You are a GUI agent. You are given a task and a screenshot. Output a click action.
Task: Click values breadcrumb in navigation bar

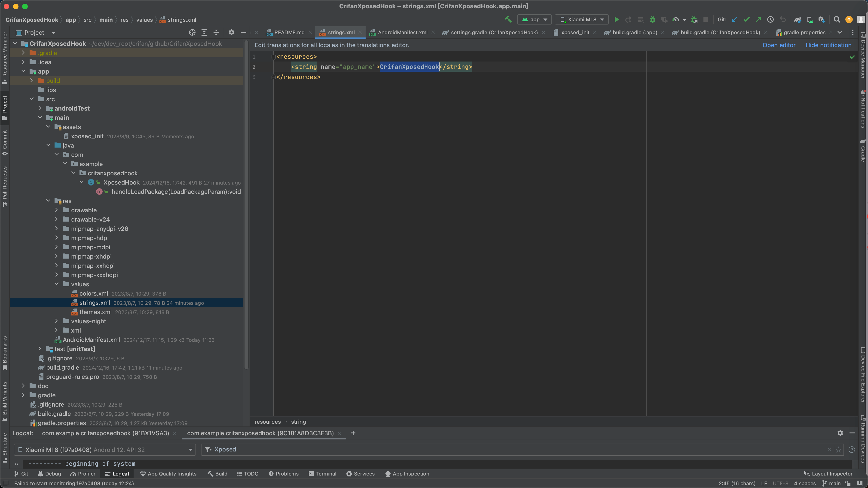pyautogui.click(x=144, y=20)
